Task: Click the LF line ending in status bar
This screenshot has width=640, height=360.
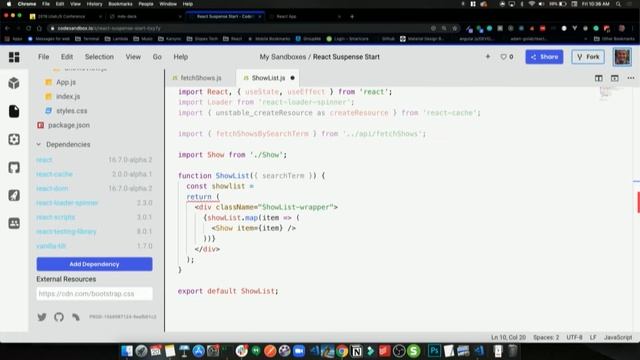Action: [x=593, y=337]
